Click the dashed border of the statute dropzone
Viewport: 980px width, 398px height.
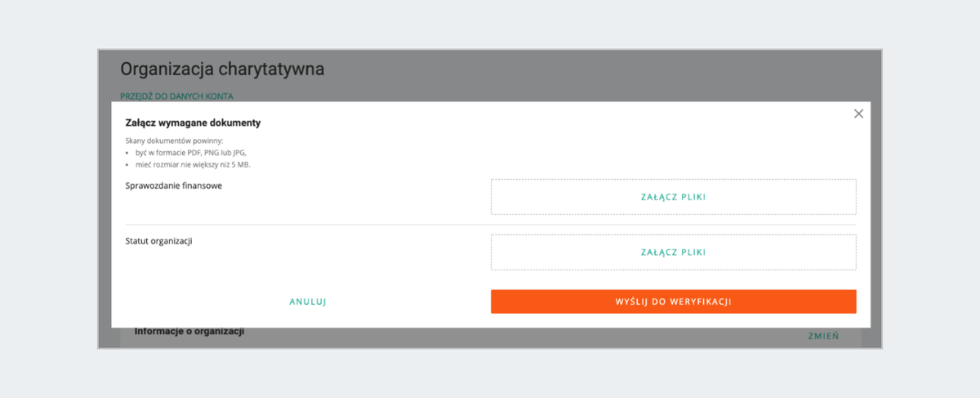tap(674, 235)
